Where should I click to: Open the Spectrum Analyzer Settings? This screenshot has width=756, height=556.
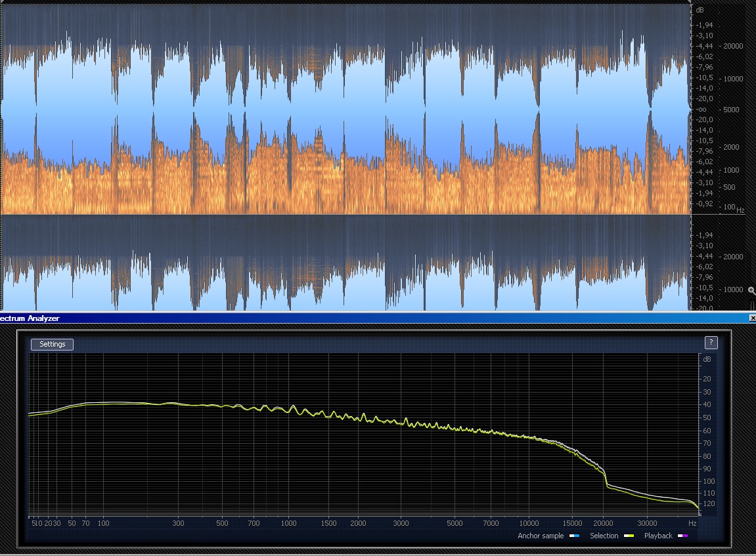pyautogui.click(x=52, y=344)
